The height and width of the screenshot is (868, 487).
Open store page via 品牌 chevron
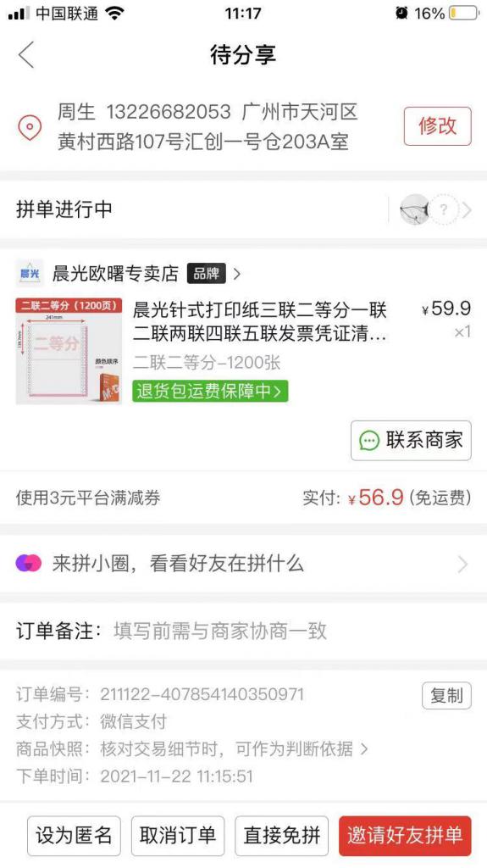tap(237, 274)
